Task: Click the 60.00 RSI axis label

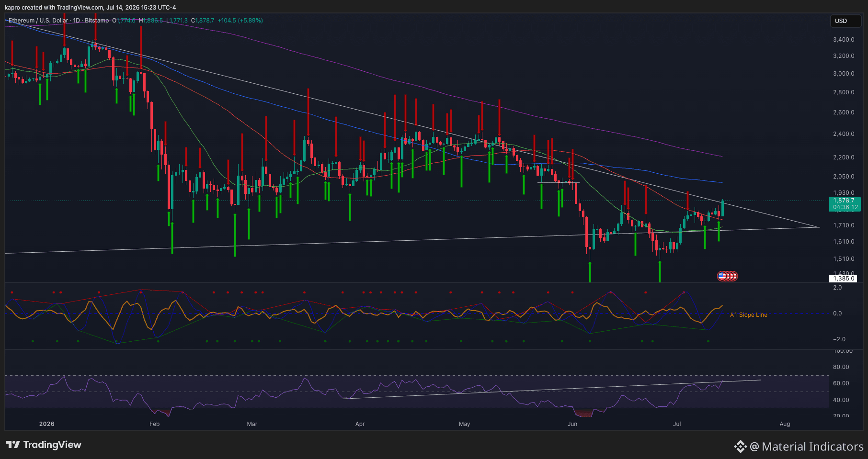Action: coord(841,383)
